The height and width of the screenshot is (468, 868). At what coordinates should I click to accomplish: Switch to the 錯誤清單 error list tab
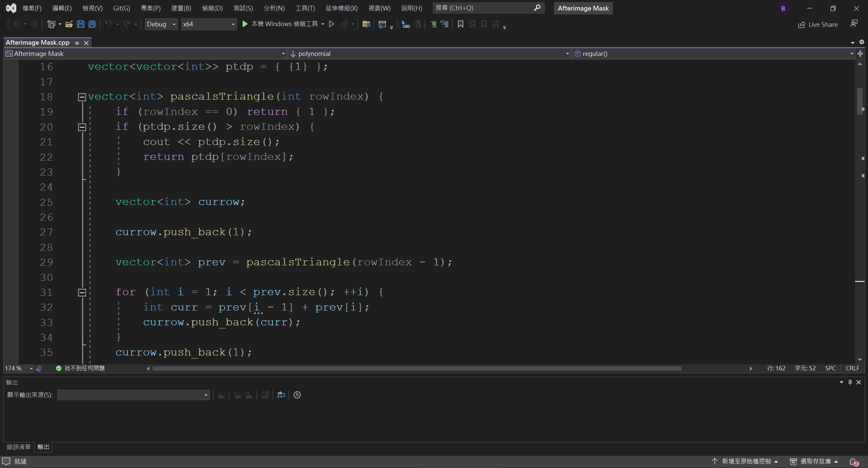pos(19,447)
